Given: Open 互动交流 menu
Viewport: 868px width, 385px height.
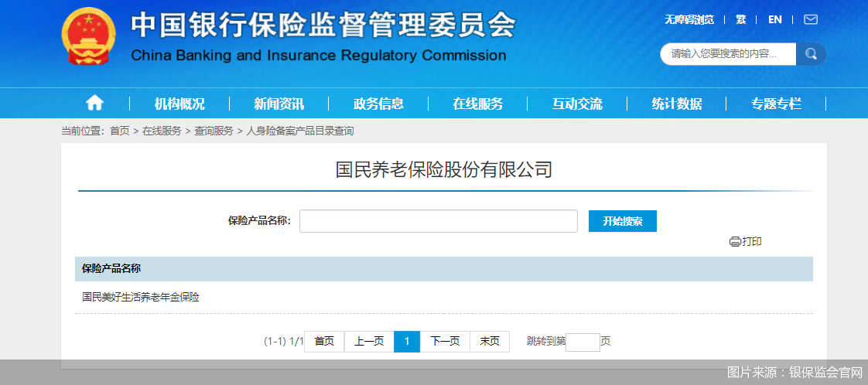Looking at the screenshot, I should [577, 104].
